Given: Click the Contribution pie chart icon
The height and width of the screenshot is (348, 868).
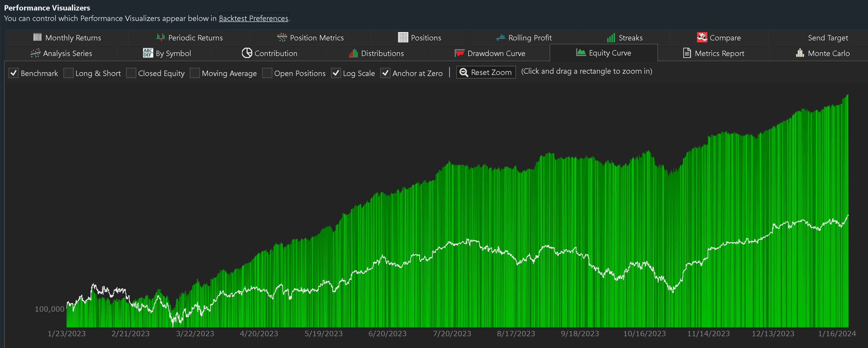Looking at the screenshot, I should pos(247,53).
